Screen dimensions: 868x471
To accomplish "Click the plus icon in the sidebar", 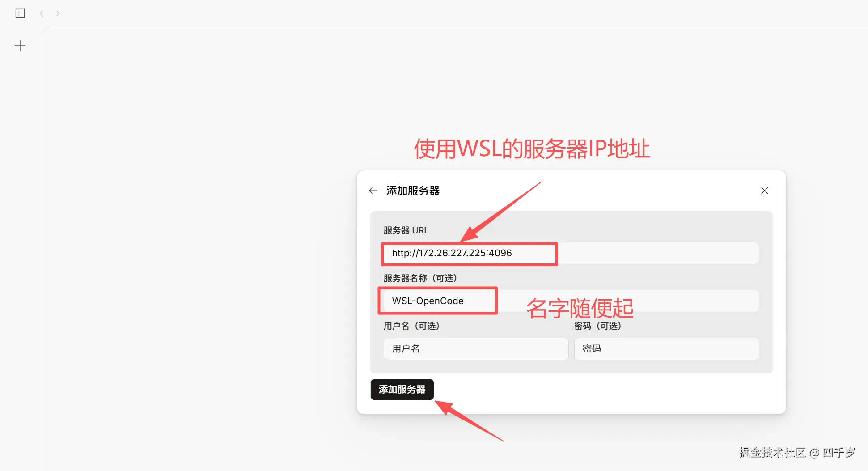I will tap(20, 46).
